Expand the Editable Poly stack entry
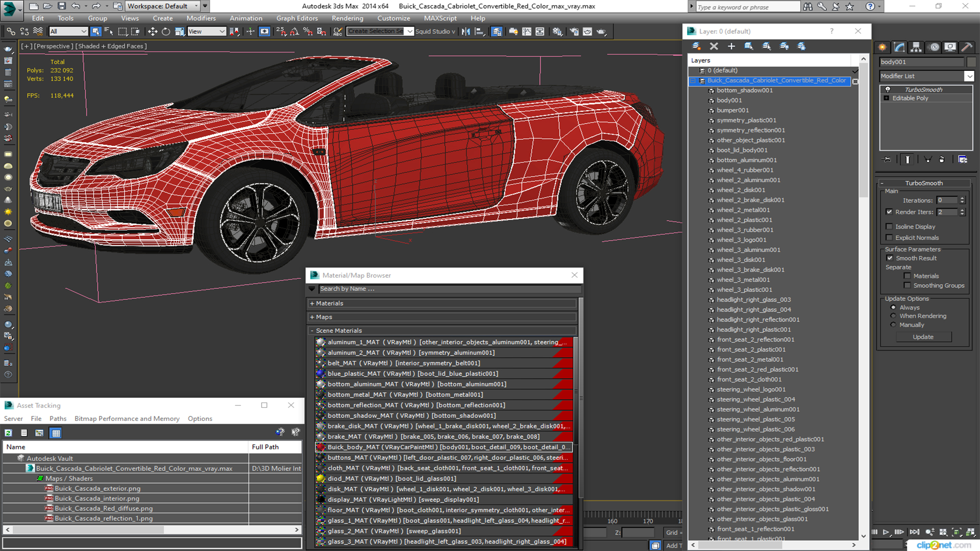The height and width of the screenshot is (551, 980). [x=887, y=98]
